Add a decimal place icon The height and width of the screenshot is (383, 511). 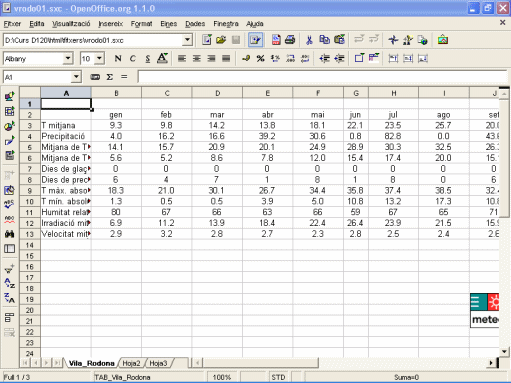(x=290, y=59)
